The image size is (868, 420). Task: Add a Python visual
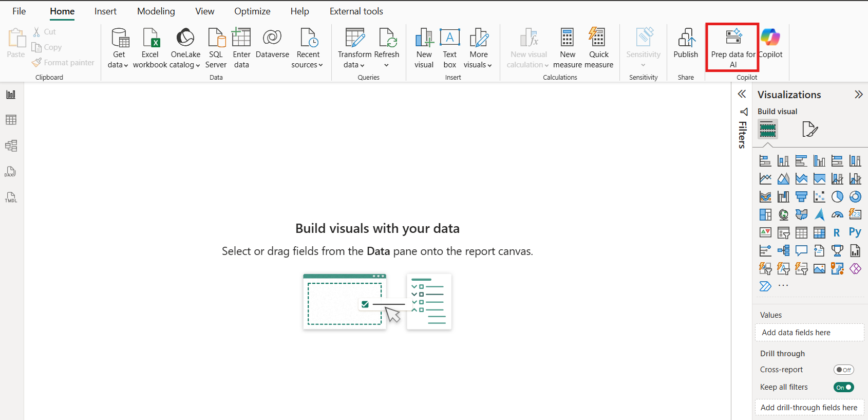[x=855, y=232]
